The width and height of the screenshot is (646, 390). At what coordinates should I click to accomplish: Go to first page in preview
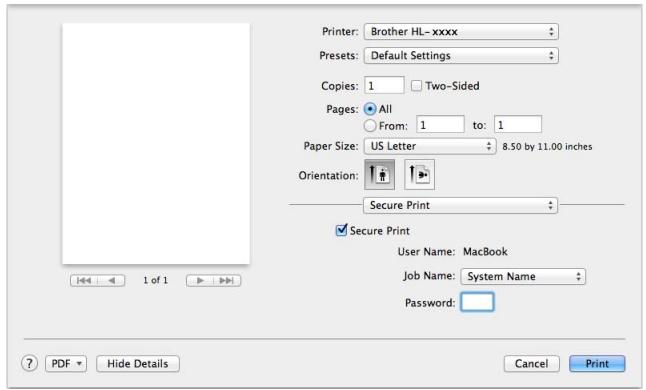pyautogui.click(x=84, y=280)
